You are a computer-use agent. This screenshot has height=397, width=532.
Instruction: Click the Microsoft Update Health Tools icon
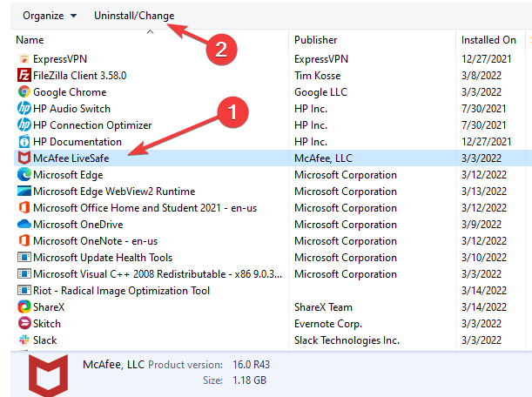[x=24, y=258]
